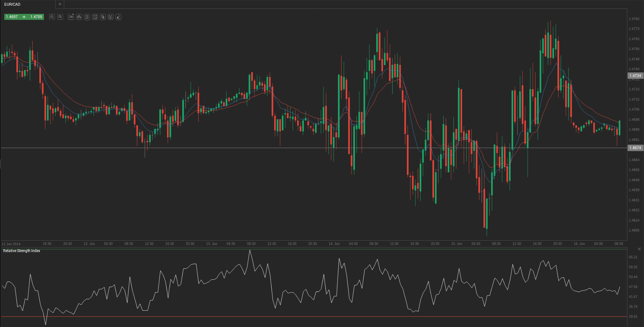Screen dimensions: 644x327
Task: Click the 1.4782 price axis label
Action: (x=634, y=19)
